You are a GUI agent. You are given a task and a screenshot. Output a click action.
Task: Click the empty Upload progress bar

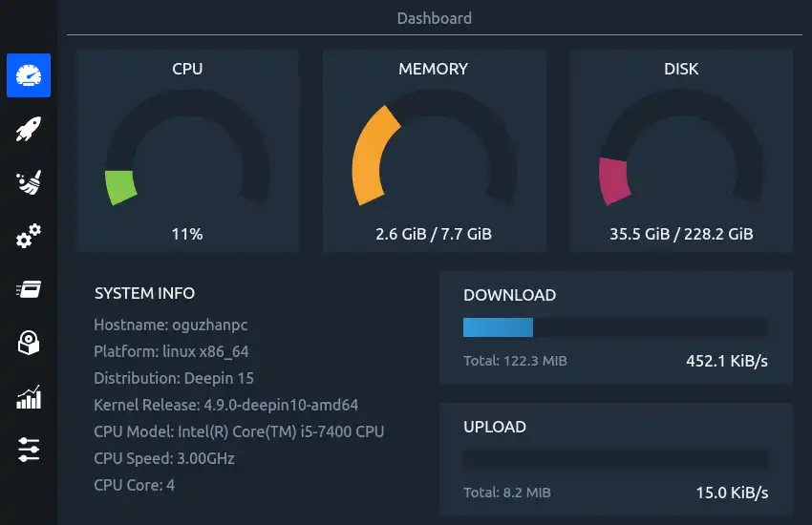click(615, 459)
